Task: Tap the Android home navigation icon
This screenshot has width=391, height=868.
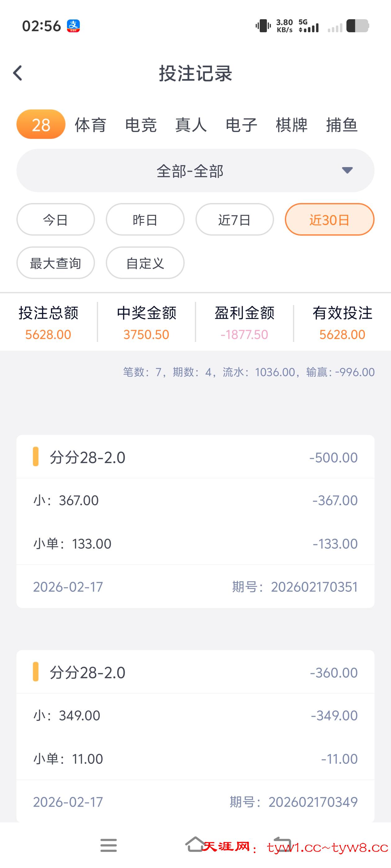Action: click(195, 844)
